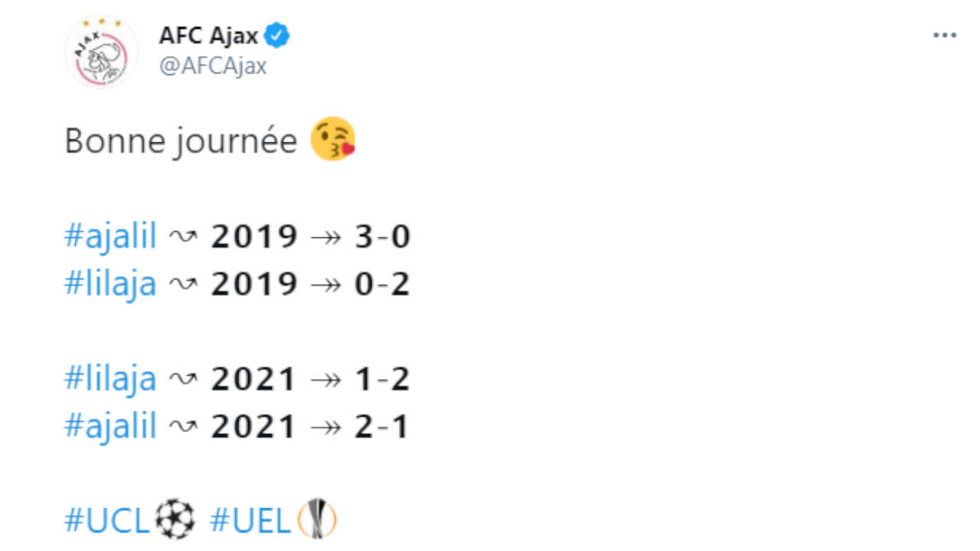This screenshot has width=980, height=551.
Task: Click the 0-2 score text
Action: (x=383, y=284)
